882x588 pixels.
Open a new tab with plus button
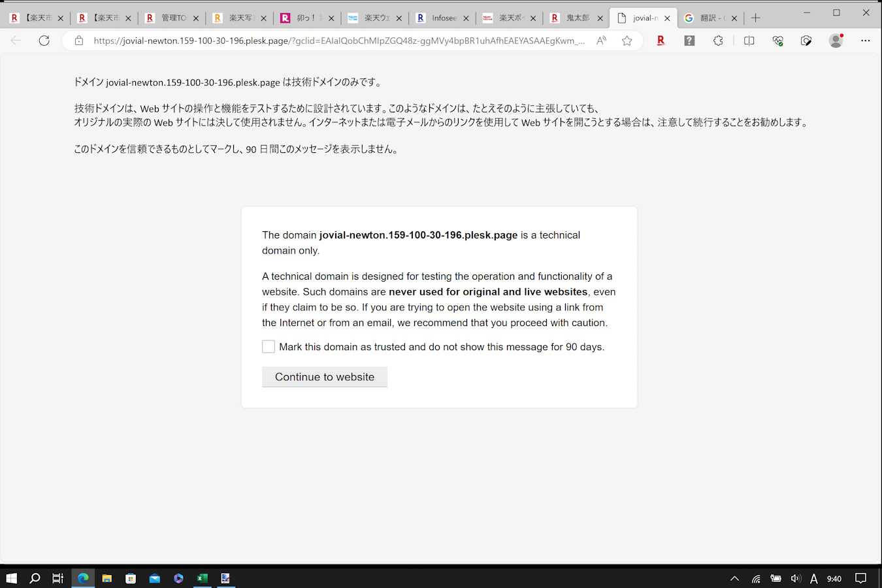tap(756, 18)
